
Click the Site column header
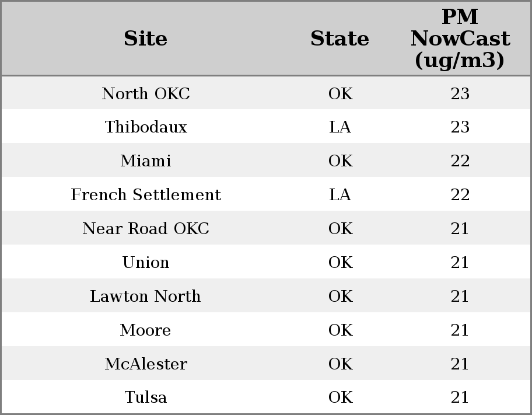145,39
